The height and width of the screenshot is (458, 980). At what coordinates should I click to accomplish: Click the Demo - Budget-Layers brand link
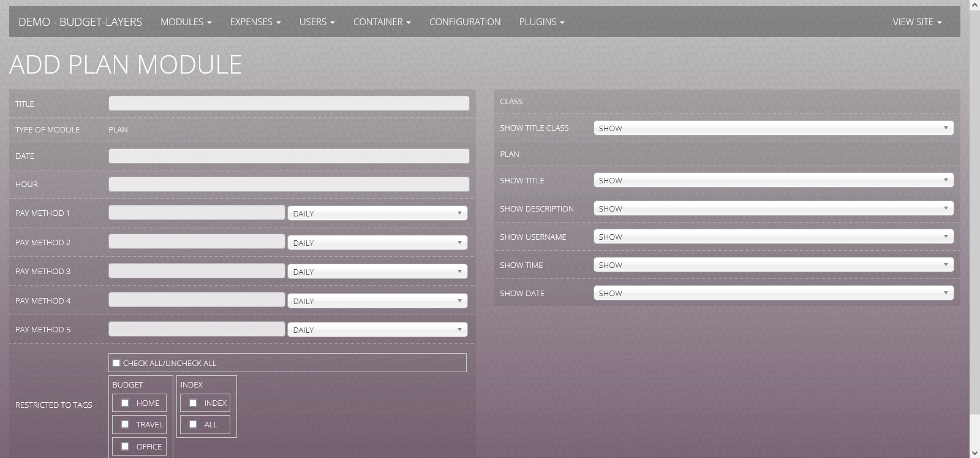80,22
